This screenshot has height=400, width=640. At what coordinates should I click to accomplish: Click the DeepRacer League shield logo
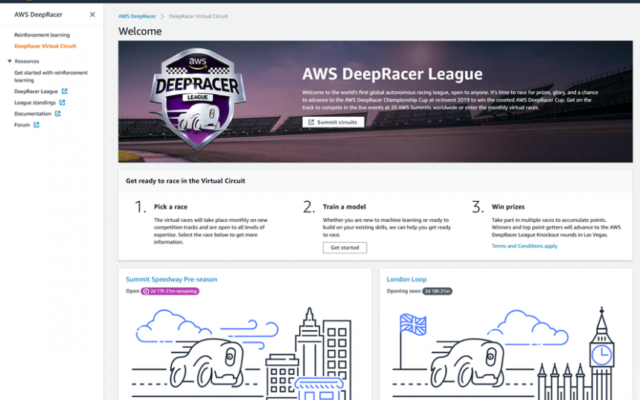198,99
